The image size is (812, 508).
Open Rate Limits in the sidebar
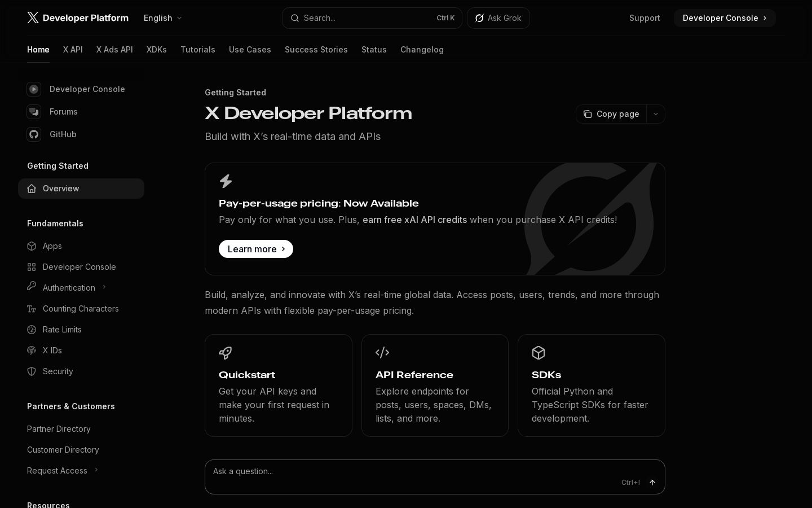tap(81, 330)
